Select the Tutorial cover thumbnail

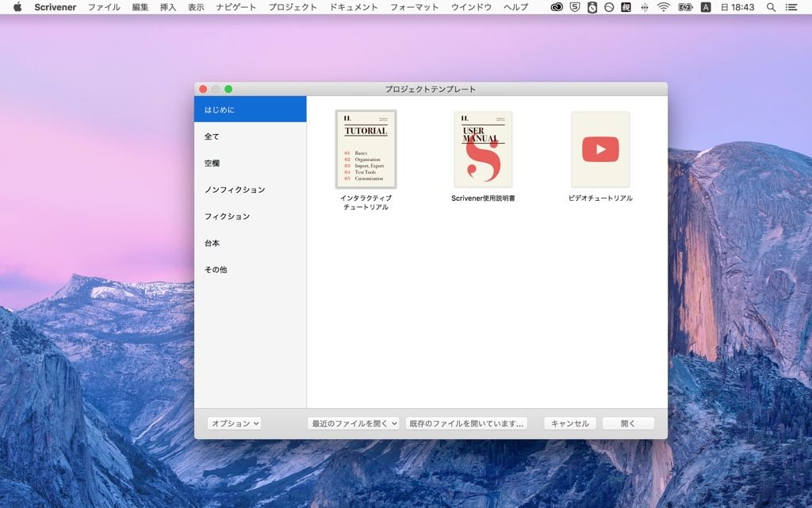(x=366, y=149)
